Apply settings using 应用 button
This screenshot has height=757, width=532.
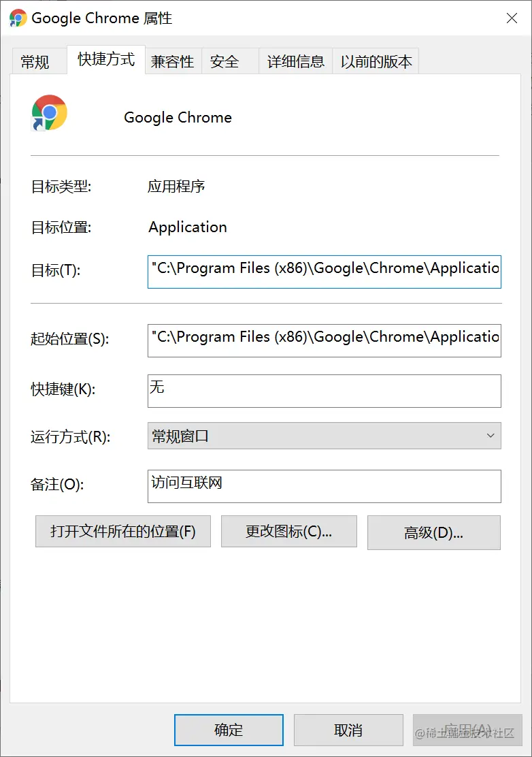click(467, 730)
